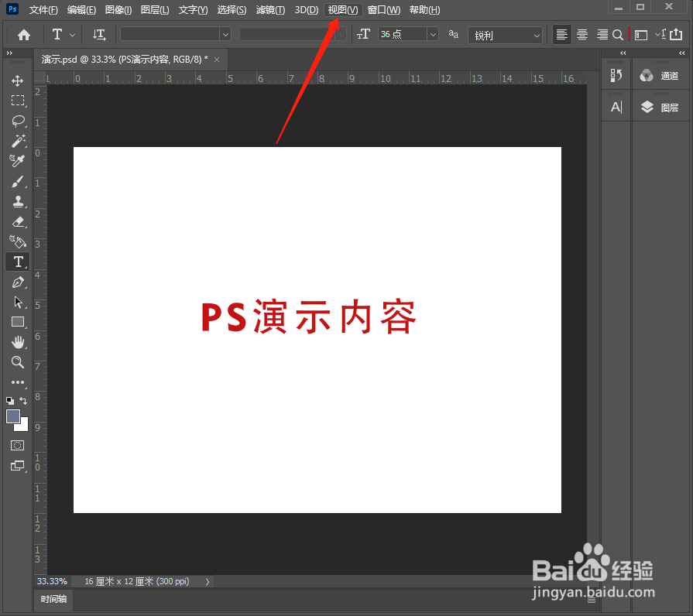
Task: Open the 编辑(E) menu
Action: click(81, 10)
